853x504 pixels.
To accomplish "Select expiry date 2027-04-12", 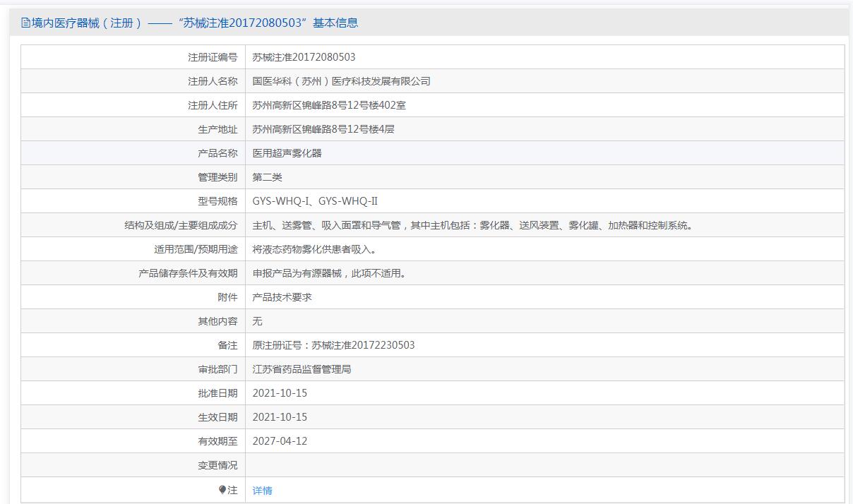I will coord(280,441).
